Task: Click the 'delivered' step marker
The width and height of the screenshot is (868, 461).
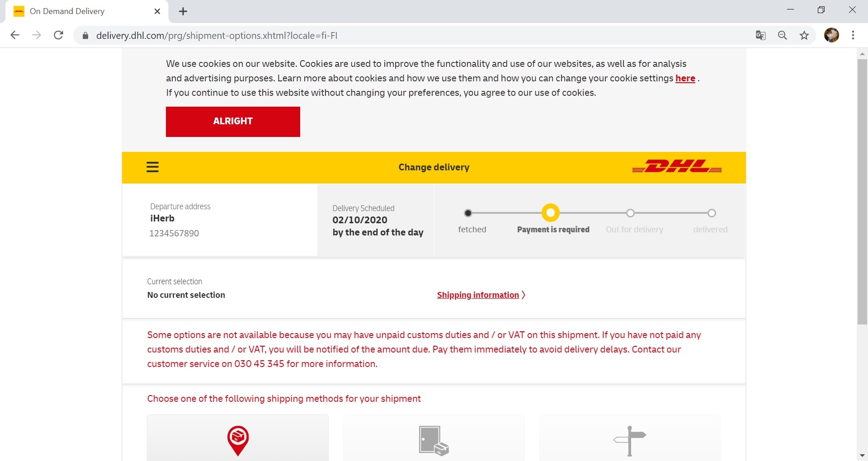Action: tap(712, 213)
